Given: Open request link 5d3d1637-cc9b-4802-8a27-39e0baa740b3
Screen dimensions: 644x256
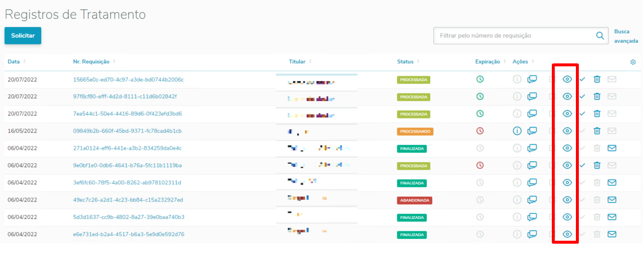Looking at the screenshot, I should [129, 217].
